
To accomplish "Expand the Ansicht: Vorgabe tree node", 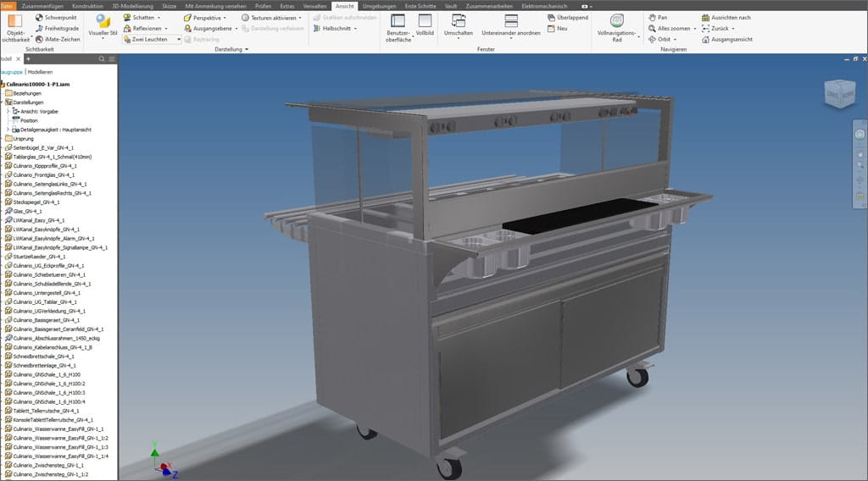I will coord(8,111).
